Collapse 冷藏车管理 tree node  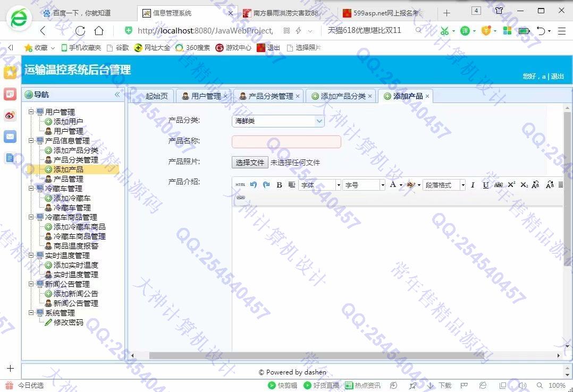(31, 189)
